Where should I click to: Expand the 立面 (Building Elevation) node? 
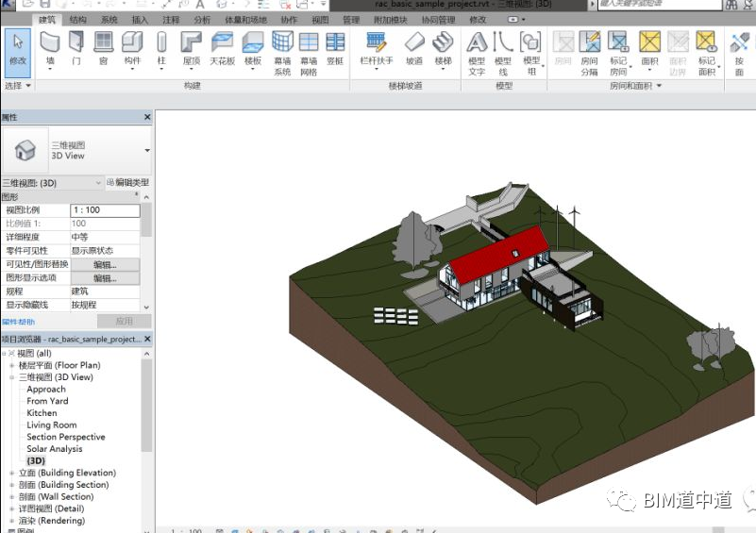point(11,473)
